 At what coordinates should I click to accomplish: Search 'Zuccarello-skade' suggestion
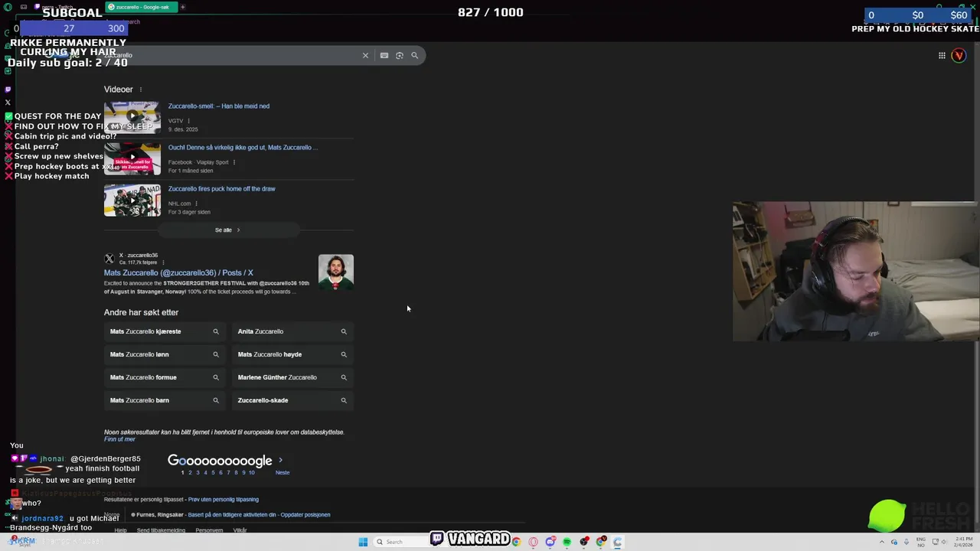coord(292,400)
